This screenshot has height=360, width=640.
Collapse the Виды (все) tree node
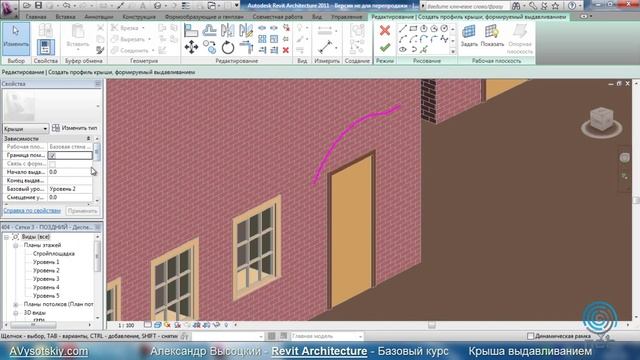(7, 237)
